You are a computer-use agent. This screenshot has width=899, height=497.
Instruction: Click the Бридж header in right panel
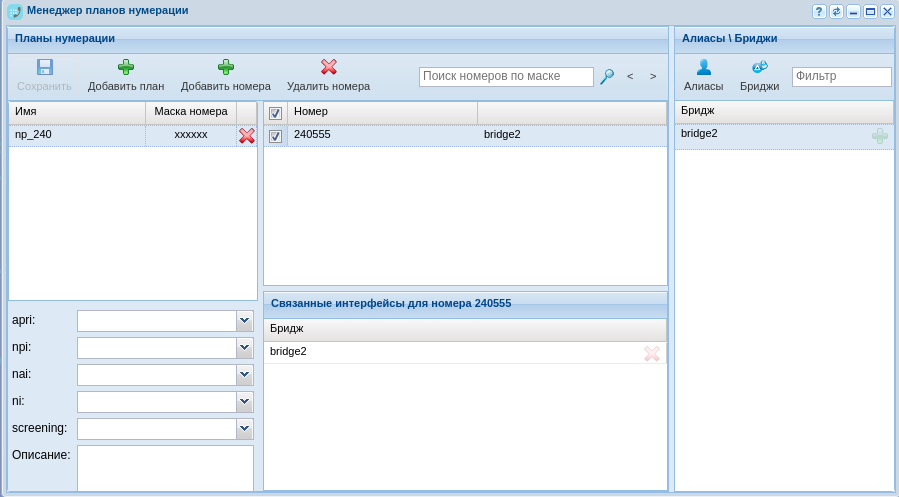click(784, 111)
